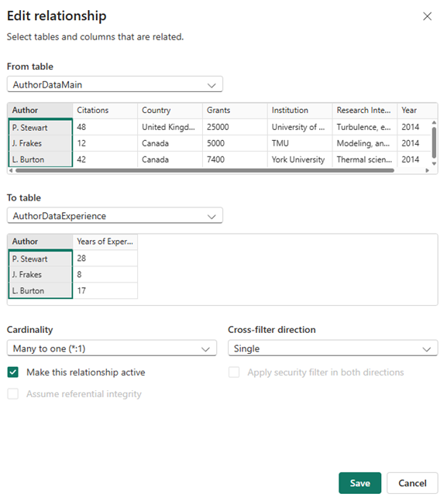Click the Citations cell 12
Viewport: 447px width, 504px height.
(x=105, y=143)
